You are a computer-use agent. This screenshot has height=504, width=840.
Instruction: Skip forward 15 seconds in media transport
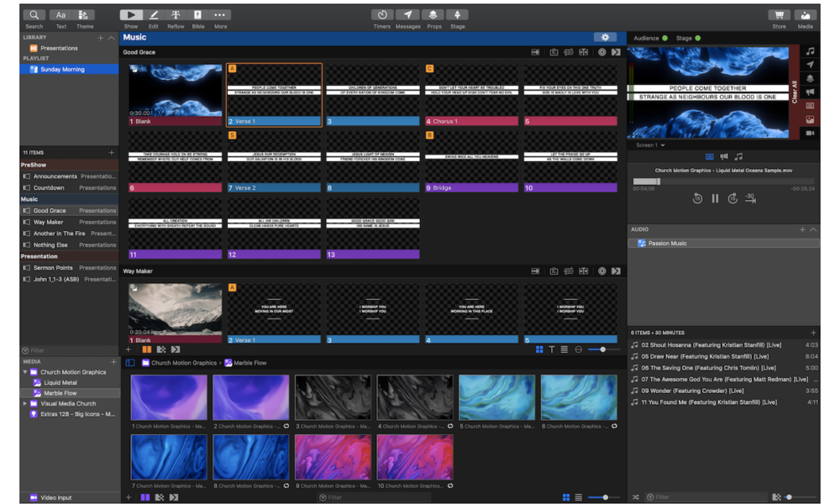[732, 199]
